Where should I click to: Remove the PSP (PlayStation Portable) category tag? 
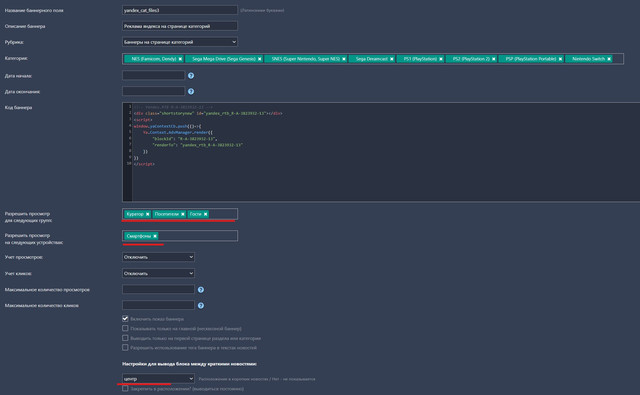tap(560, 59)
